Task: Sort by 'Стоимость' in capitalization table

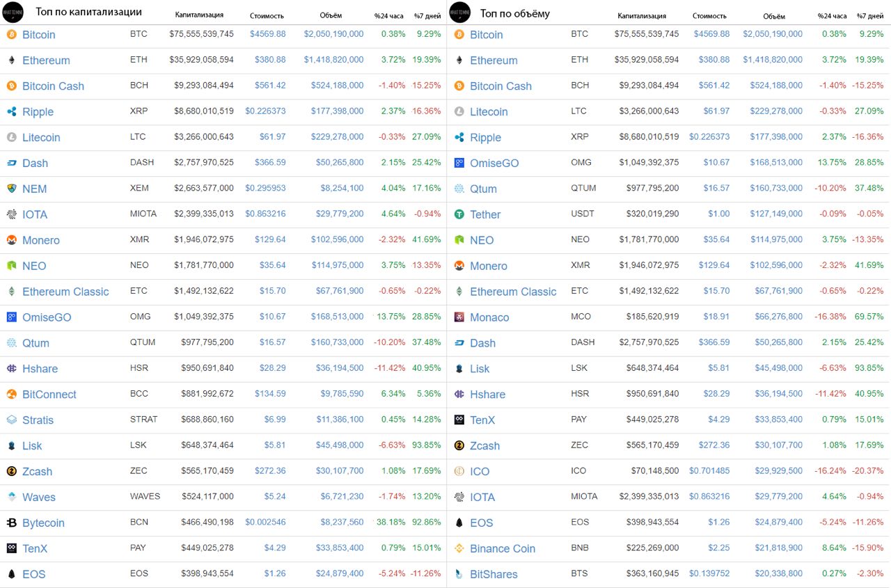Action: tap(267, 15)
